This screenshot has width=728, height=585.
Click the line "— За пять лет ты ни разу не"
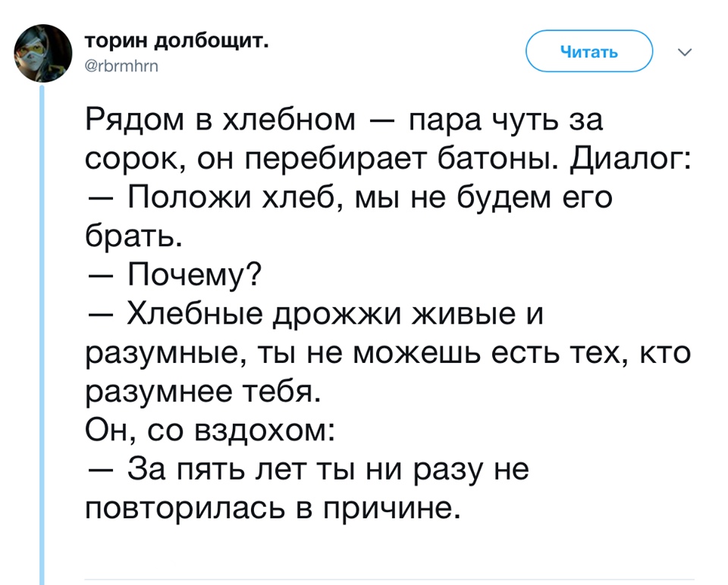(x=306, y=471)
